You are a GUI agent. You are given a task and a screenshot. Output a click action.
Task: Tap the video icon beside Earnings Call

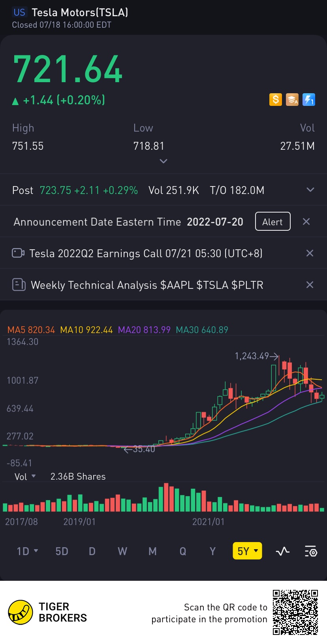click(x=18, y=253)
